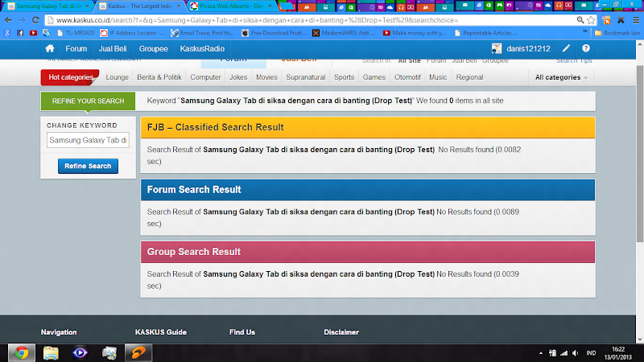
Task: Reload the page with refresh icon
Action: tap(35, 20)
